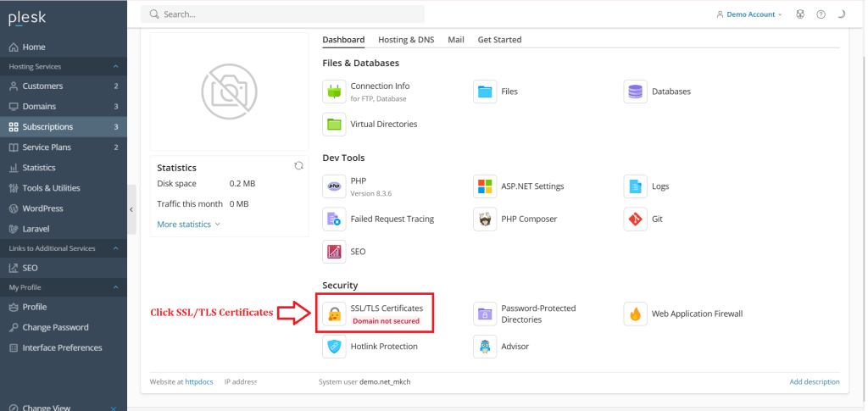
Task: Open Statistics in sidebar
Action: (64, 168)
